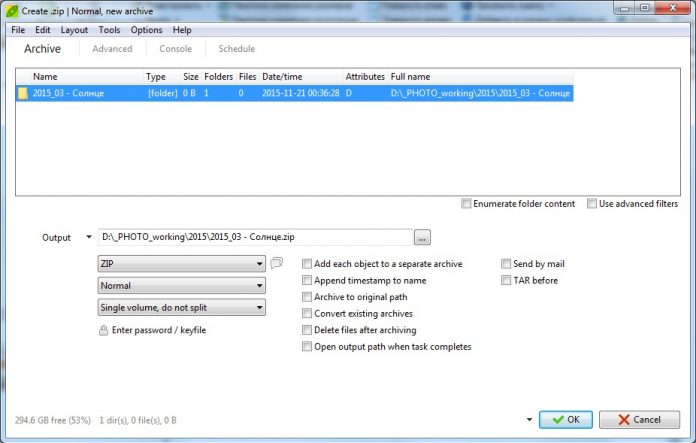Viewport: 696px width, 443px height.
Task: Click the PeaZip leaf icon in title bar
Action: [9, 9]
